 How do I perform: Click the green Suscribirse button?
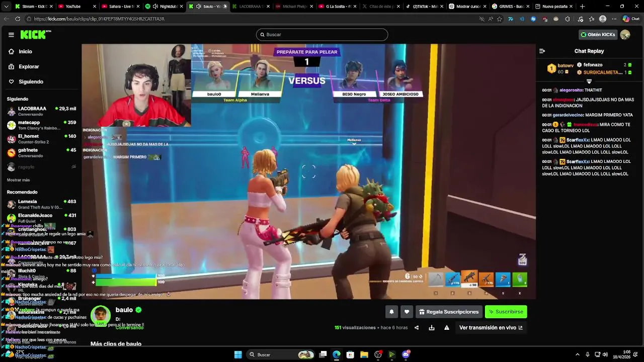click(506, 312)
